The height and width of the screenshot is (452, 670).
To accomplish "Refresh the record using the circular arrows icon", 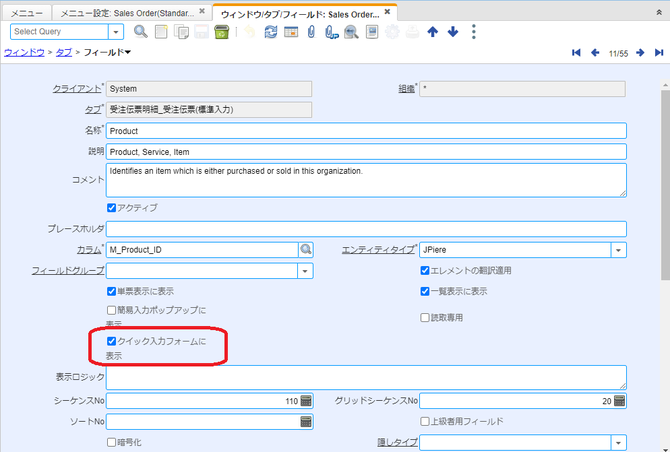I will click(x=270, y=32).
